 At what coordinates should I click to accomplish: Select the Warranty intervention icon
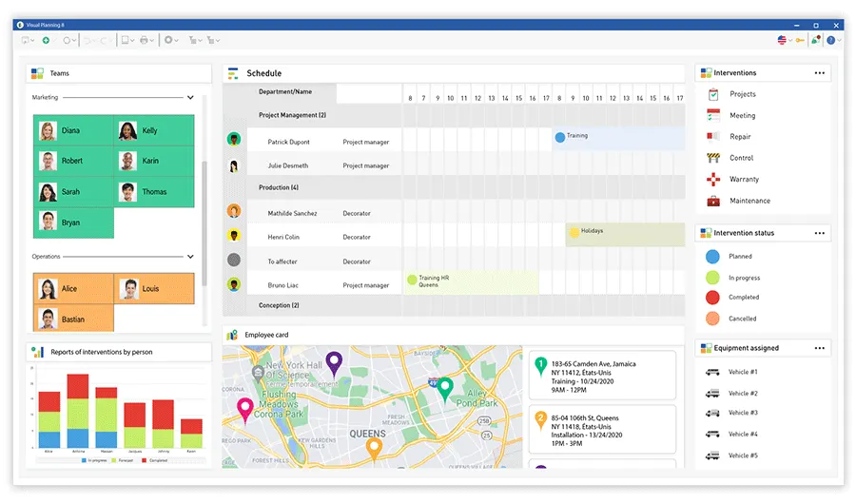click(x=713, y=180)
